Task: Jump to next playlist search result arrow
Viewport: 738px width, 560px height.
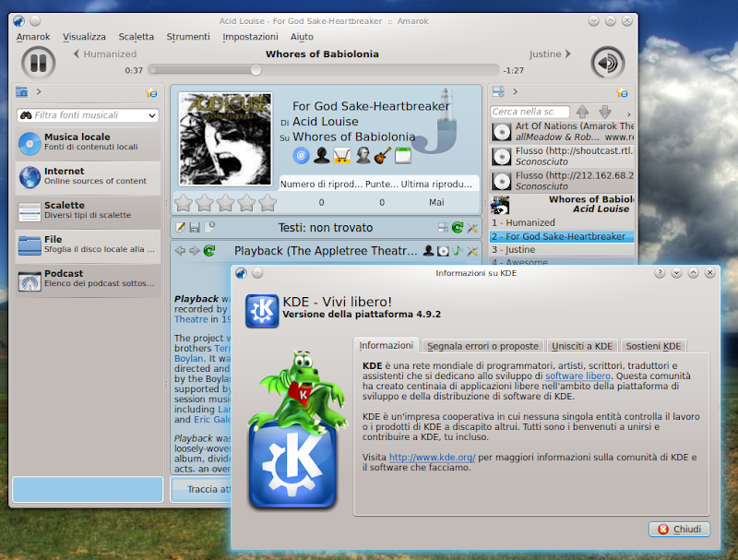Action: point(605,112)
